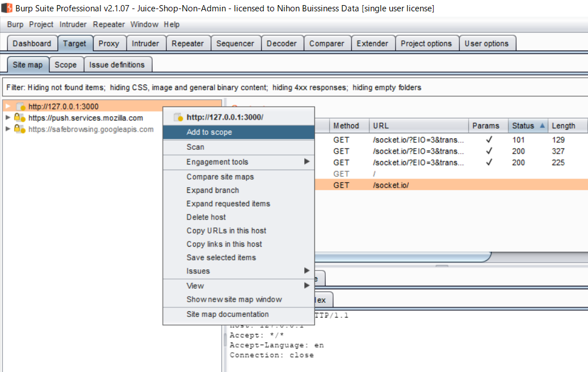Click the lock icon beside push.services.mozilla.com
The image size is (588, 372).
pyautogui.click(x=19, y=118)
